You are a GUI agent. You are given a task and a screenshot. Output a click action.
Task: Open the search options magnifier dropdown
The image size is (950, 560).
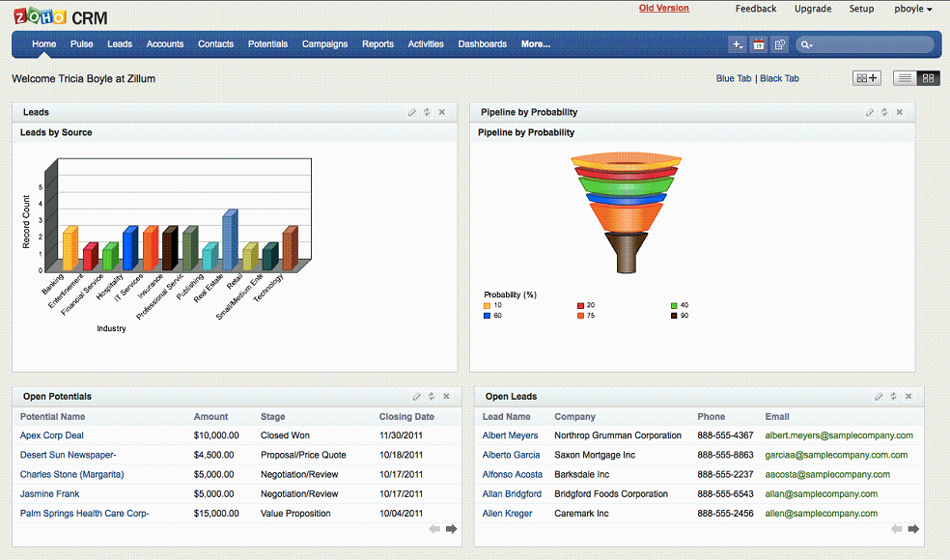coord(806,44)
